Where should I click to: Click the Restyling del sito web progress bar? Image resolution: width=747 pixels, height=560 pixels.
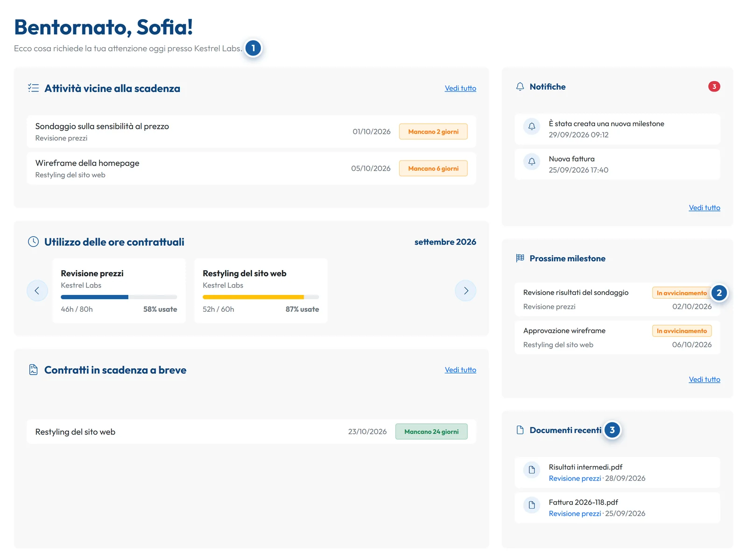(x=261, y=297)
